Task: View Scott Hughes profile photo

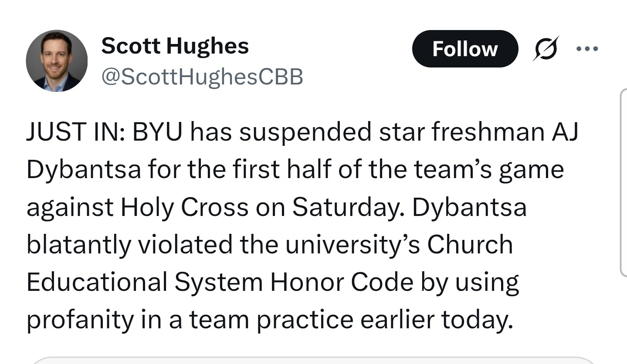Action: tap(57, 61)
